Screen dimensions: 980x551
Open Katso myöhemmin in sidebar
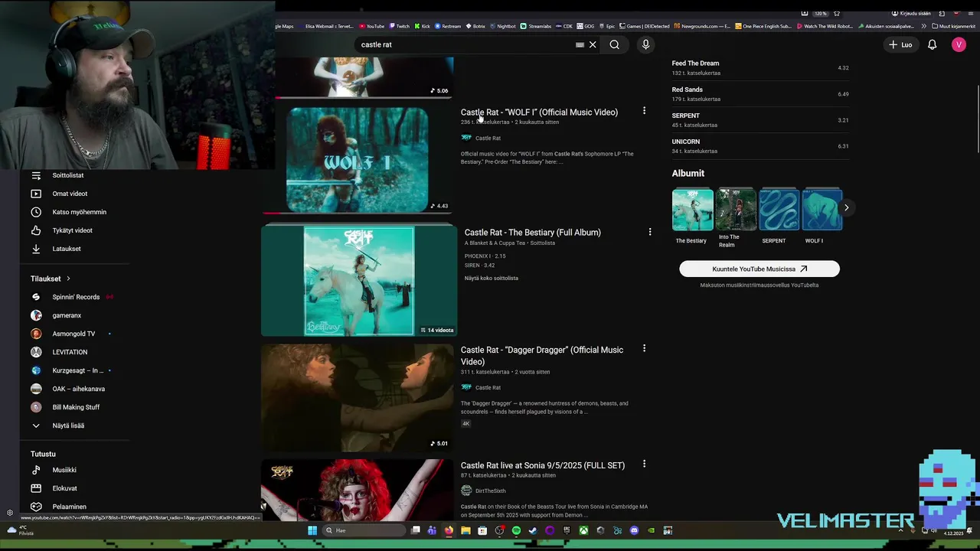pos(80,212)
